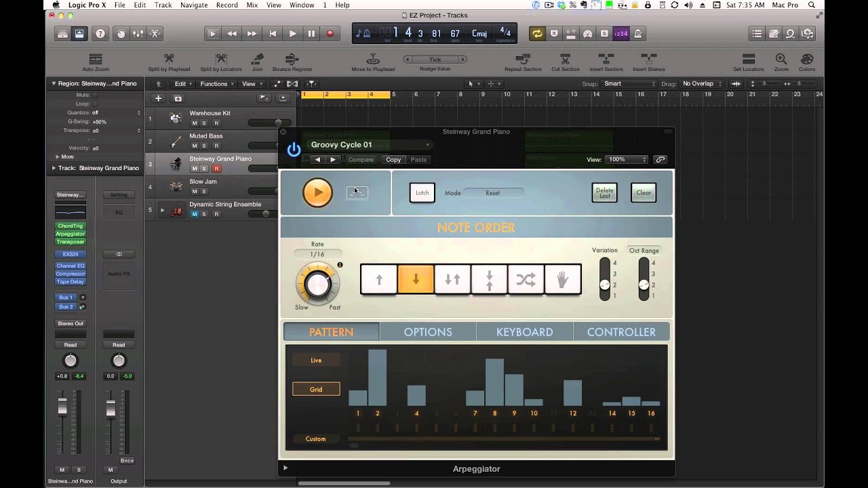This screenshot has height=488, width=868.
Task: Adjust the Variation slider
Action: click(604, 279)
